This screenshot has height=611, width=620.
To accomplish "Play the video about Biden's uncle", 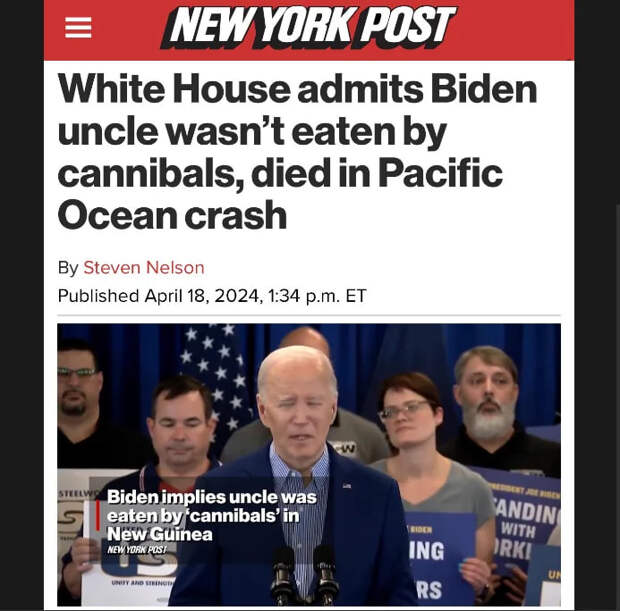I will (x=309, y=465).
